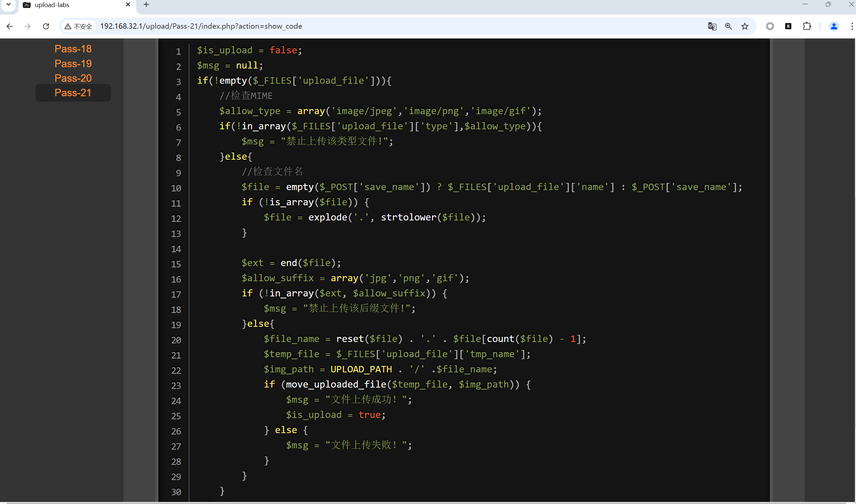Reload the current page

(x=46, y=26)
